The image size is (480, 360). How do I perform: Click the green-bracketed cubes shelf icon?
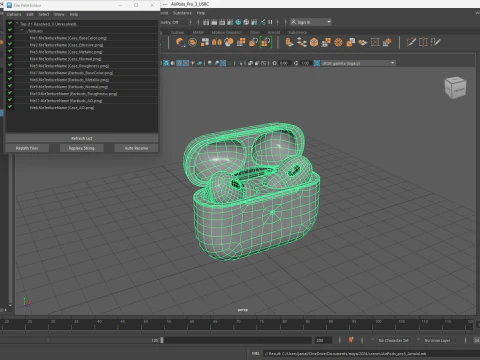click(x=266, y=42)
